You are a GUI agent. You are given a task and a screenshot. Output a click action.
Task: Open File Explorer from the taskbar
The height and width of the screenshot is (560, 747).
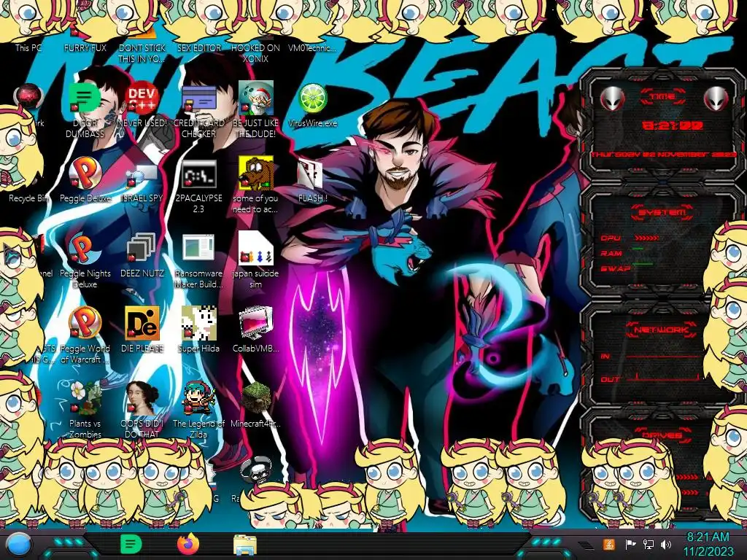click(x=245, y=545)
